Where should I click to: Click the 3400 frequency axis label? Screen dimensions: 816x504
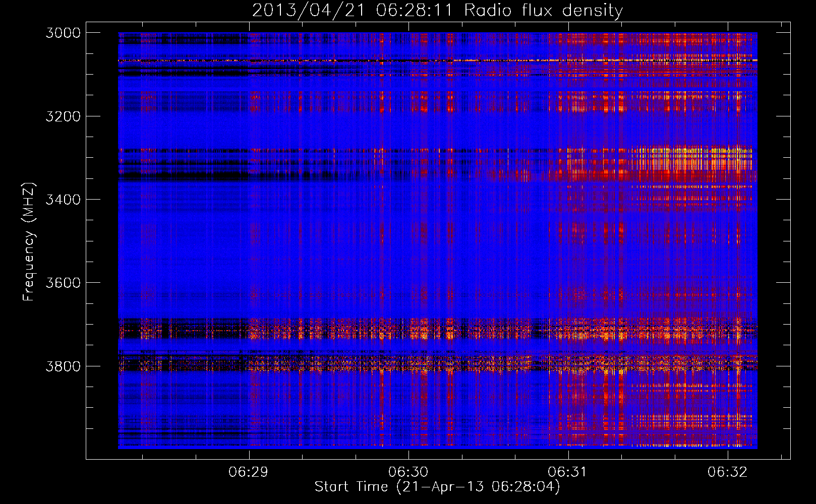click(63, 200)
